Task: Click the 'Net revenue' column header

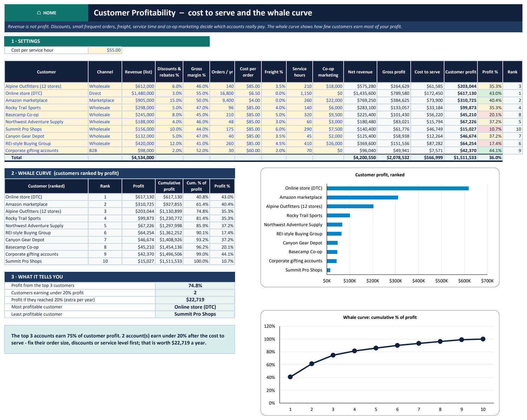Action: tap(360, 72)
